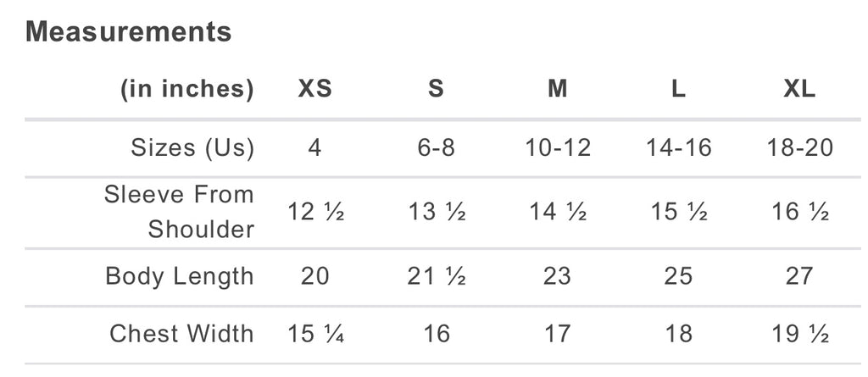Select the M size column header
The width and height of the screenshot is (868, 377).
coord(557,89)
